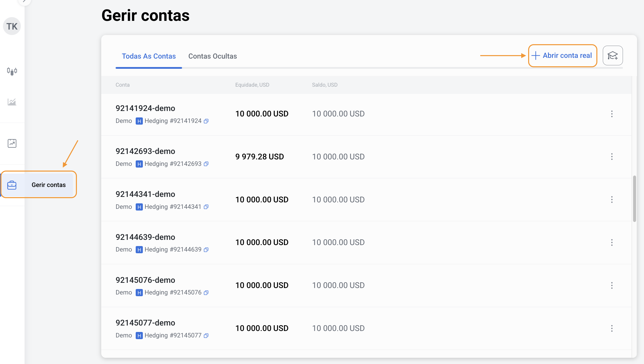Click the area chart analytics sidebar icon
Image resolution: width=644 pixels, height=364 pixels.
12,102
